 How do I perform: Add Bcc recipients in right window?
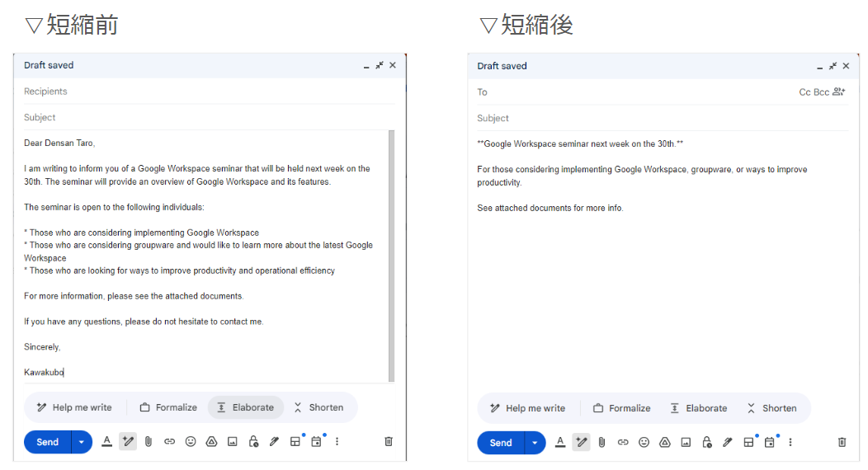pos(822,92)
